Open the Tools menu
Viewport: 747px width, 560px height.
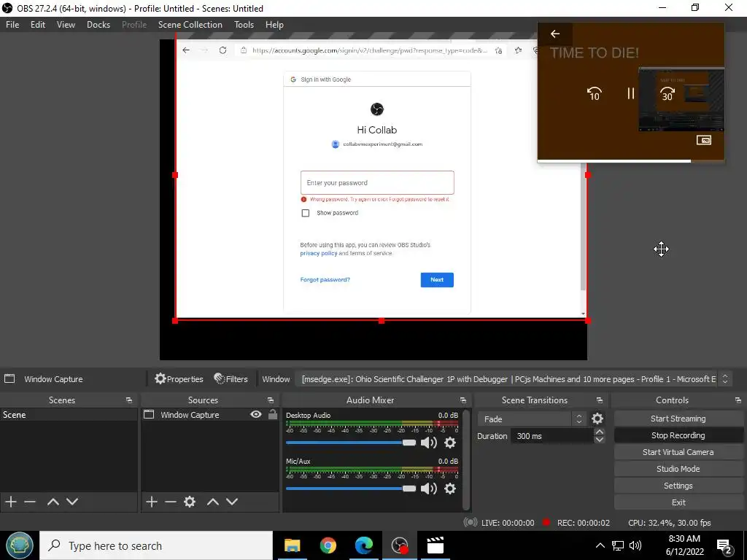coord(244,25)
